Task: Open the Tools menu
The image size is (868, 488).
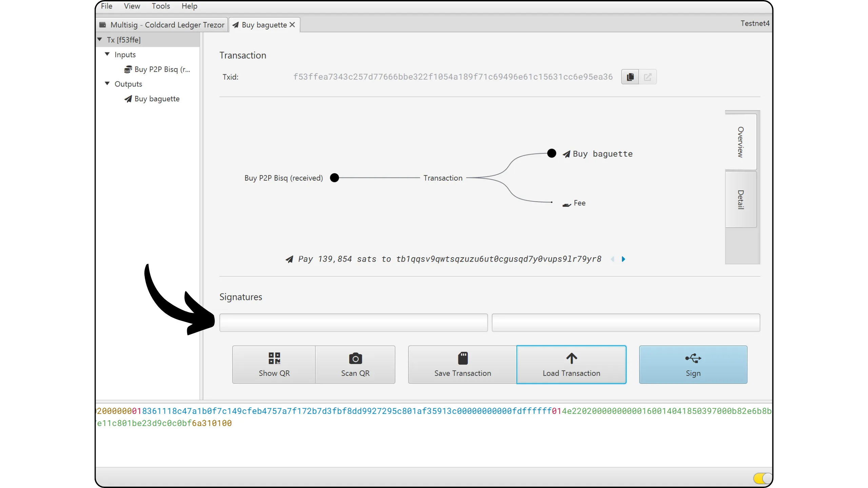Action: pyautogui.click(x=161, y=6)
